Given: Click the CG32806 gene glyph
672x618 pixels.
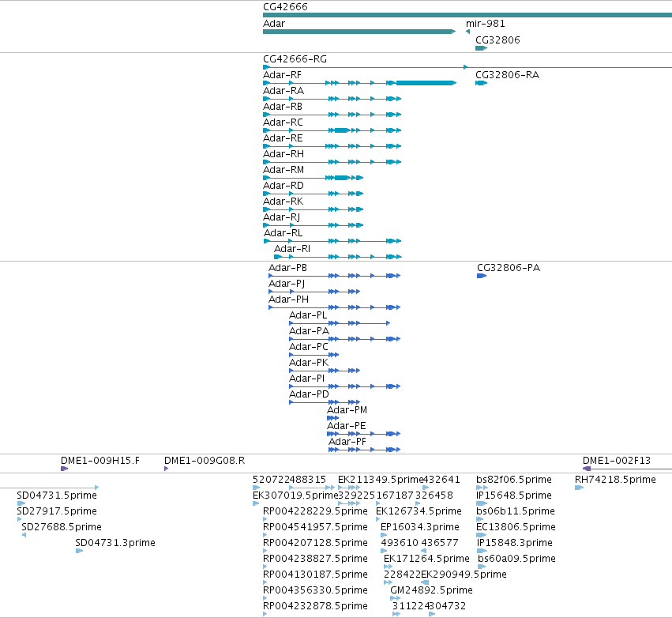Looking at the screenshot, I should [481, 48].
